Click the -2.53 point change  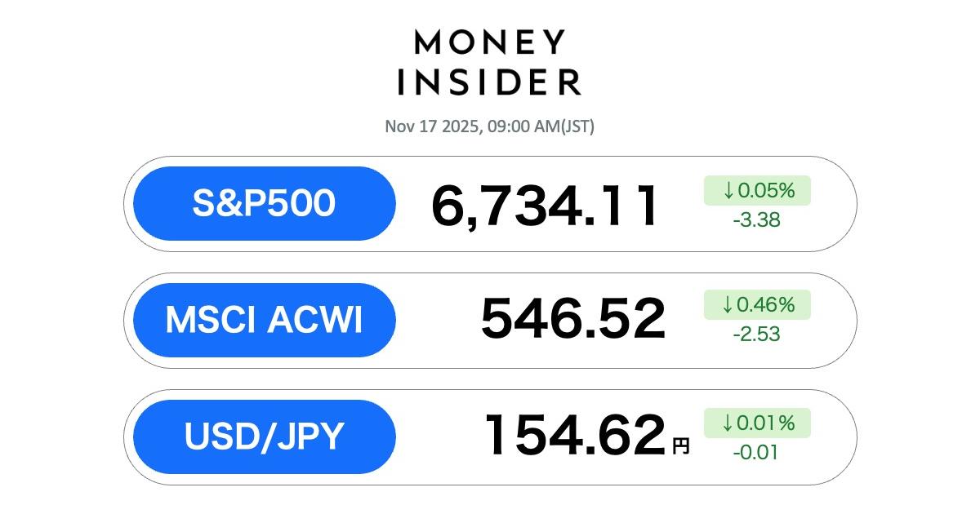click(x=757, y=334)
